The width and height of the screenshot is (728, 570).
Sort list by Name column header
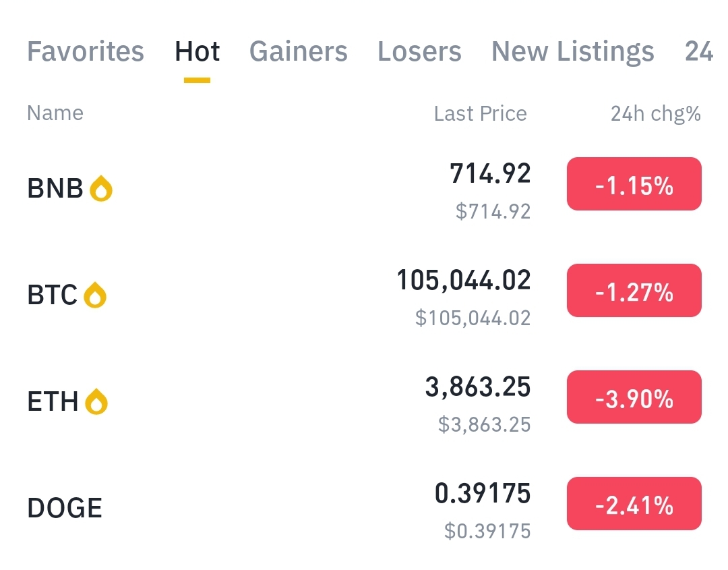pyautogui.click(x=55, y=113)
